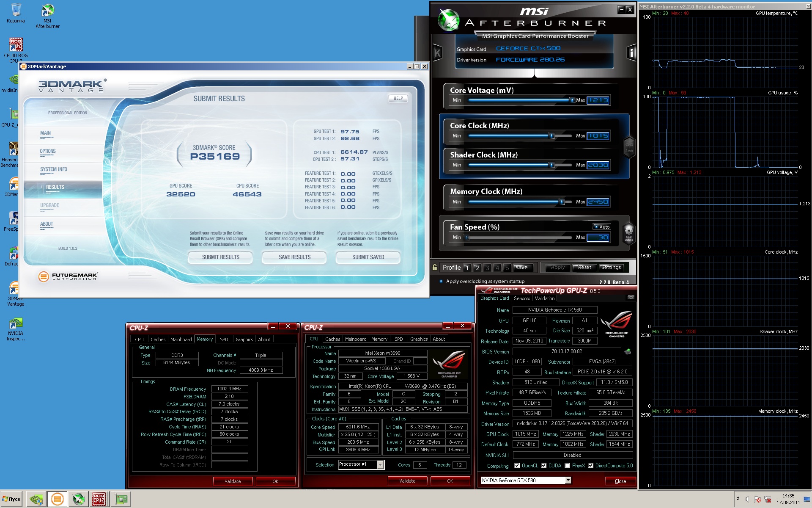The width and height of the screenshot is (812, 508).
Task: Click the Core Voltage 1213 value field
Action: pos(598,100)
